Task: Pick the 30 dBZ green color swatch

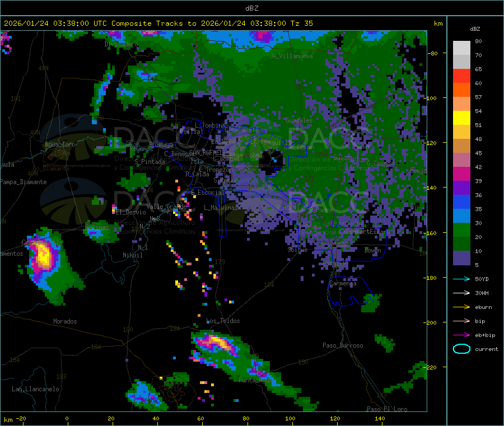Action: coord(461,230)
